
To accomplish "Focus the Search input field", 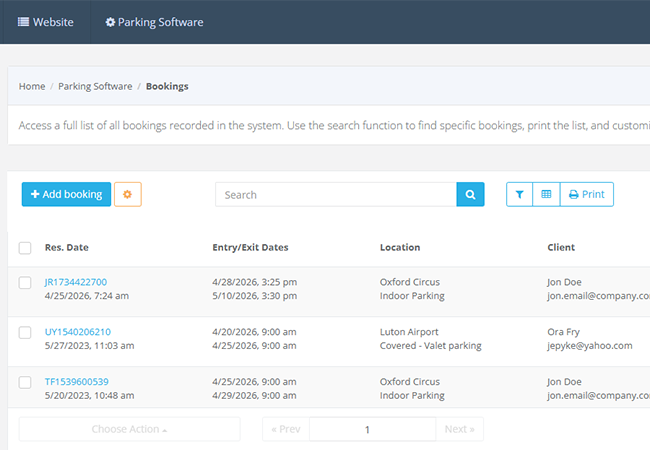I will pyautogui.click(x=336, y=194).
